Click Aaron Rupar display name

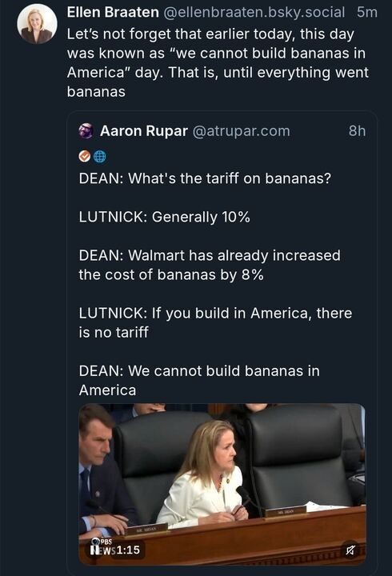point(144,130)
